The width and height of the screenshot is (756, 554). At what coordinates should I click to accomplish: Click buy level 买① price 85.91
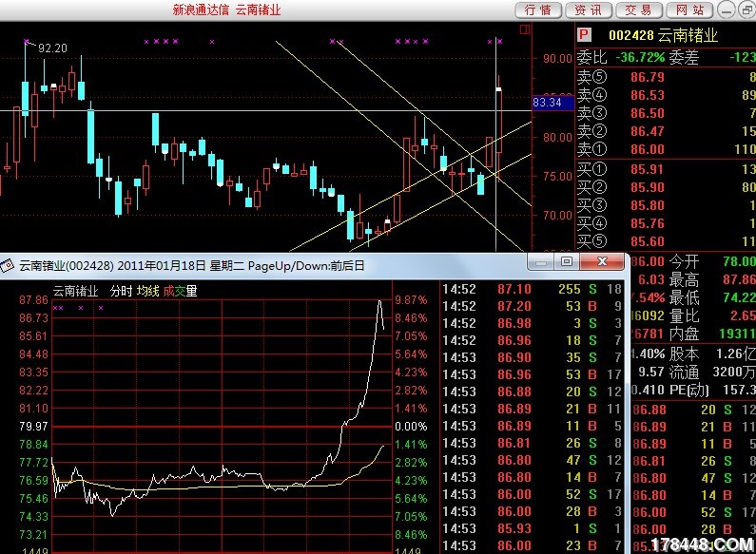(x=648, y=169)
